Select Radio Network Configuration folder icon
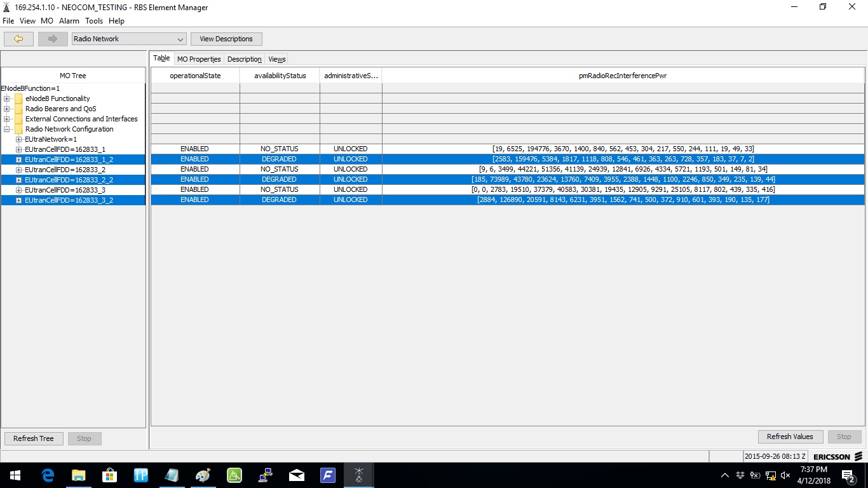 [18, 129]
